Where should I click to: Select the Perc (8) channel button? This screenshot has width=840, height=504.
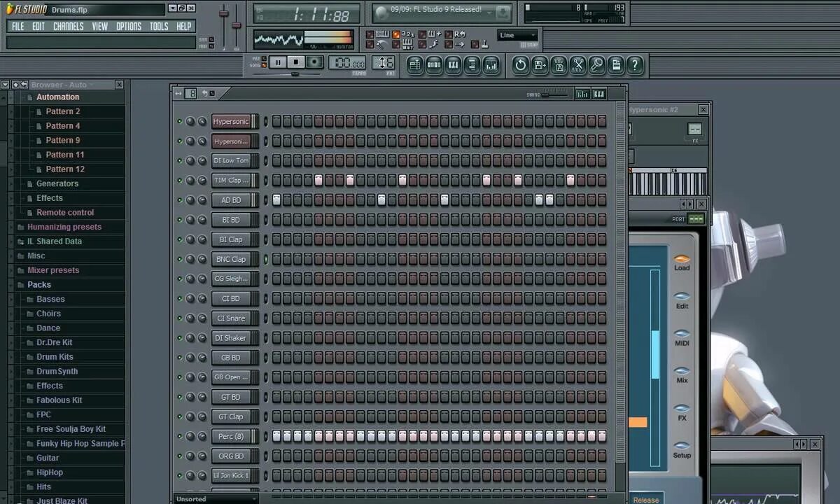pos(231,437)
